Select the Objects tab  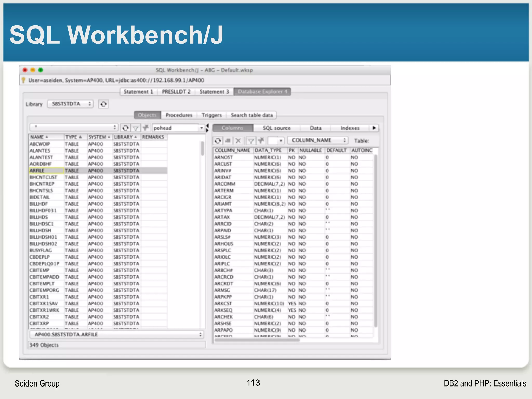coord(147,115)
